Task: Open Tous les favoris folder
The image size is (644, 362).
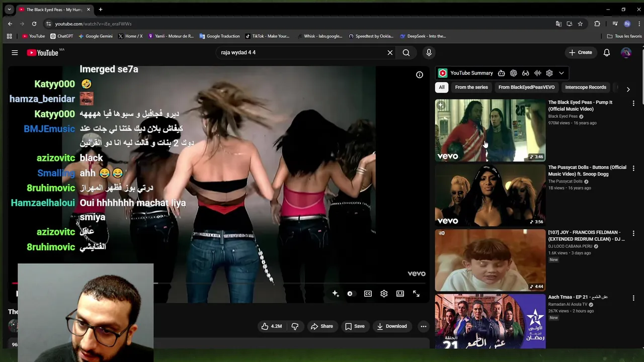Action: [x=624, y=36]
